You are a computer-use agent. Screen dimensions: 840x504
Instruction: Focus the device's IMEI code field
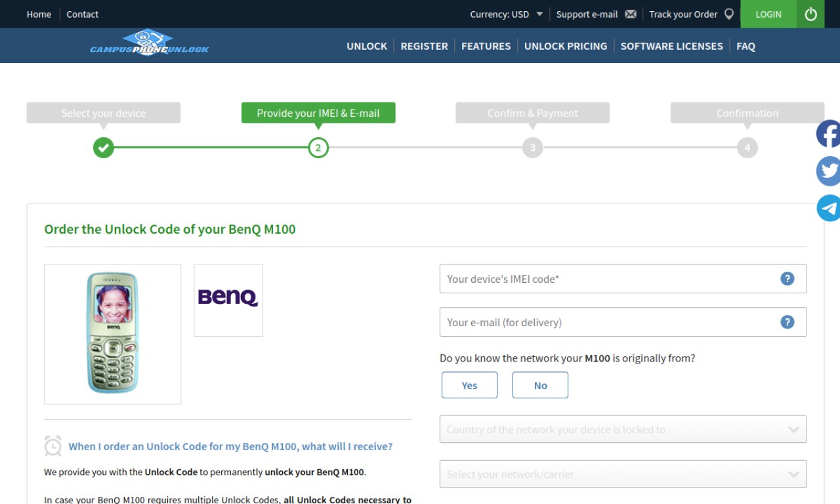coord(623,279)
